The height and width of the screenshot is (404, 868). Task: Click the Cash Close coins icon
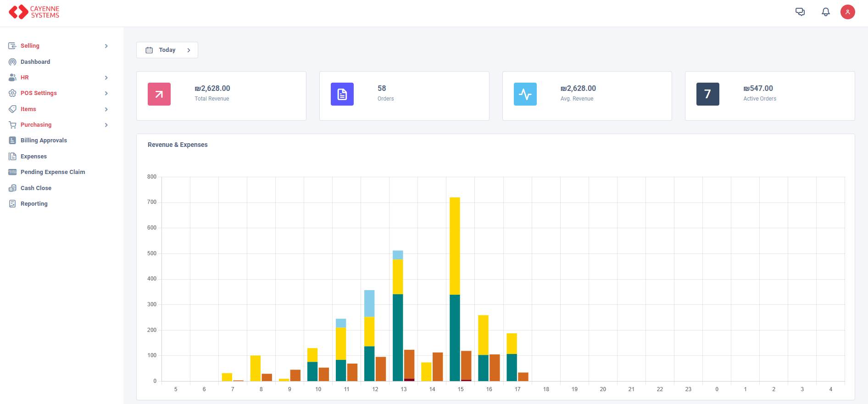12,188
